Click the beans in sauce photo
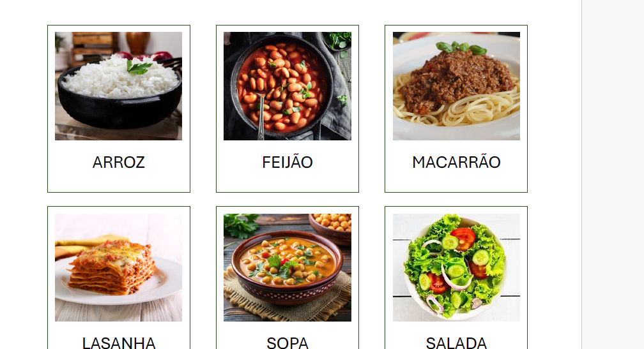The image size is (644, 349). point(287,86)
